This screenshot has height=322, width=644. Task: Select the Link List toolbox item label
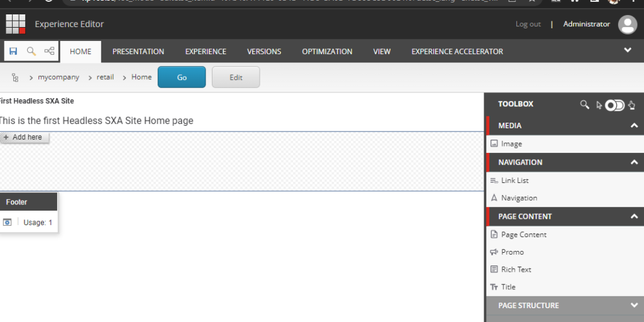tap(514, 180)
